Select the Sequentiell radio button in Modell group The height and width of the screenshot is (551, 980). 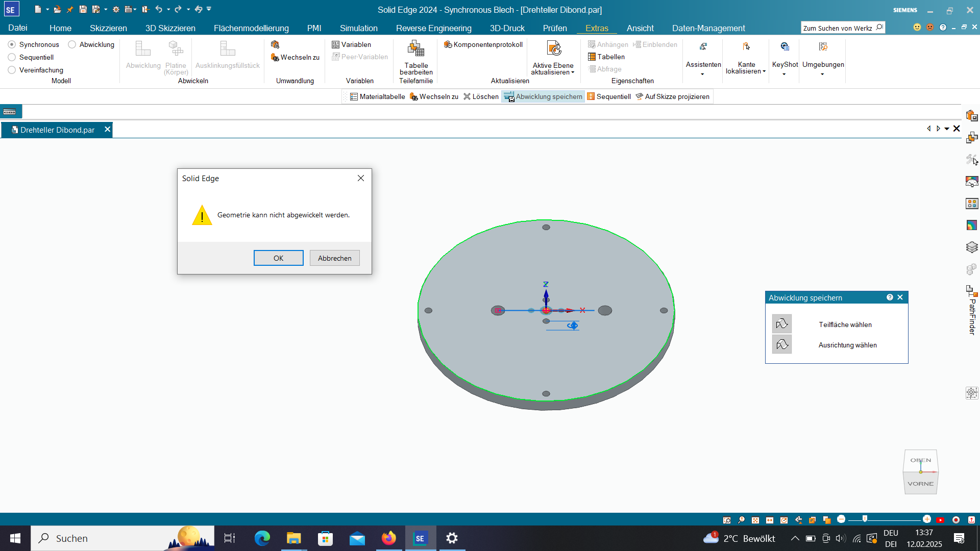12,57
